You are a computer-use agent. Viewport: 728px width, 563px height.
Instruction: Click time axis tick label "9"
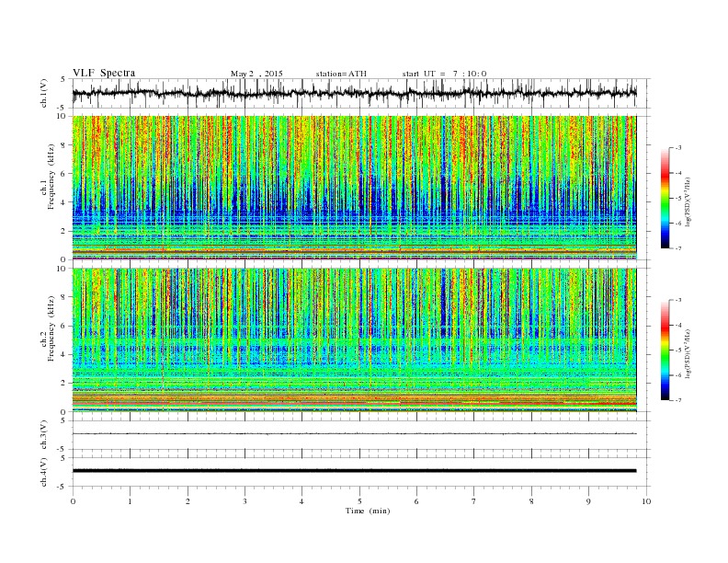click(588, 501)
